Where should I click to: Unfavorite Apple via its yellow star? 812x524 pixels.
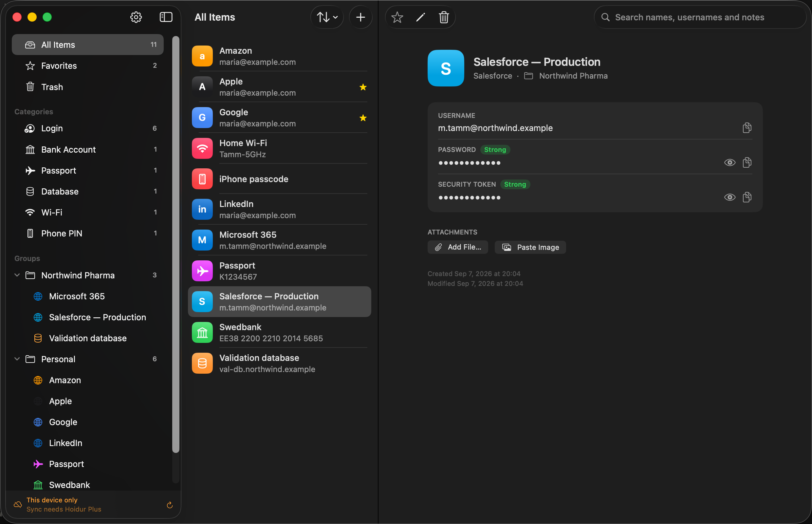(x=363, y=87)
